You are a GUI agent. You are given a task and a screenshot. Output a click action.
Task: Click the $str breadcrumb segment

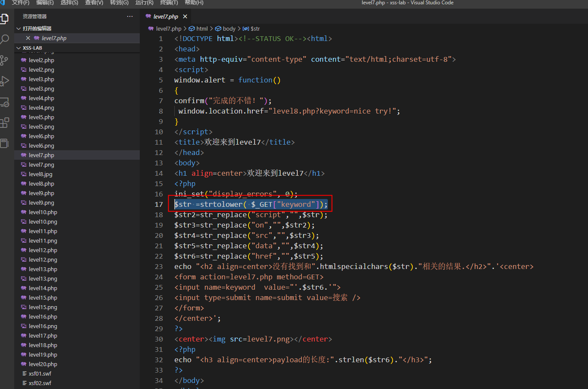(255, 28)
